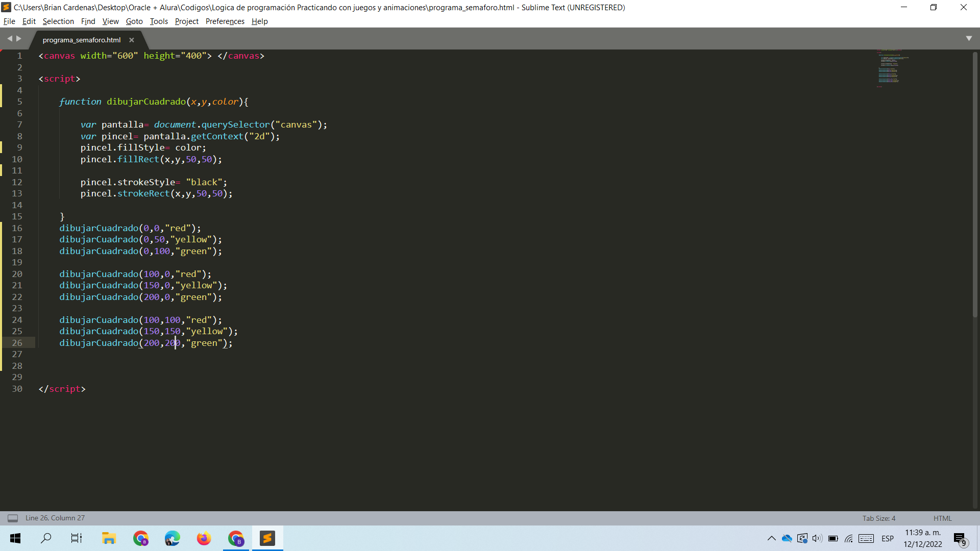The height and width of the screenshot is (551, 980).
Task: Open the OneDrive tray icon
Action: click(787, 538)
